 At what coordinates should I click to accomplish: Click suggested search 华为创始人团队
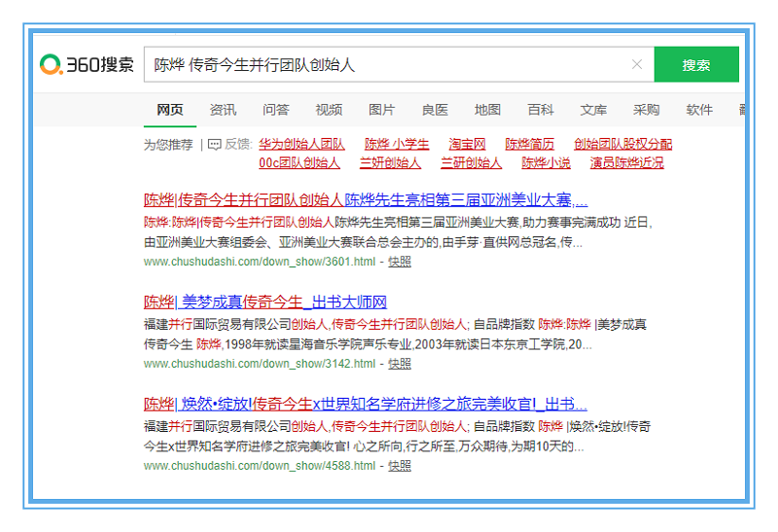point(301,144)
